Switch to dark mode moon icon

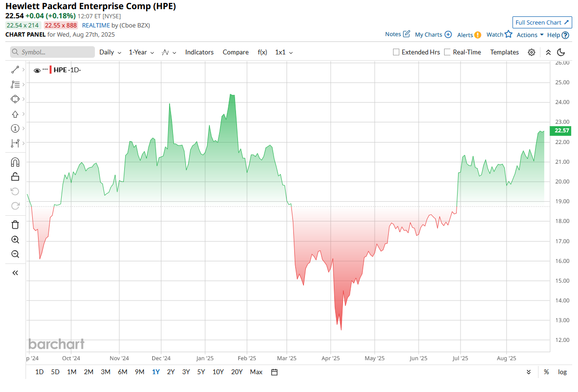[x=561, y=52]
